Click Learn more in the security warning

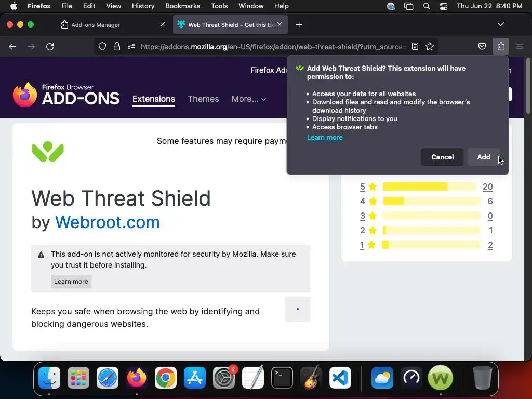(71, 281)
